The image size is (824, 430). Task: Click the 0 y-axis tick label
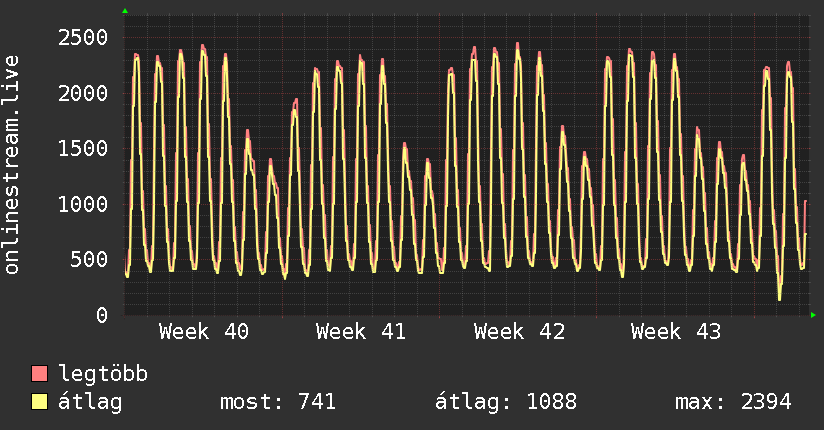[x=102, y=315]
